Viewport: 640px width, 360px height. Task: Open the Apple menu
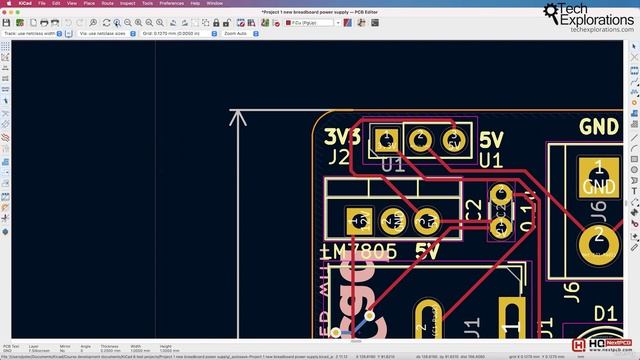[x=9, y=3]
